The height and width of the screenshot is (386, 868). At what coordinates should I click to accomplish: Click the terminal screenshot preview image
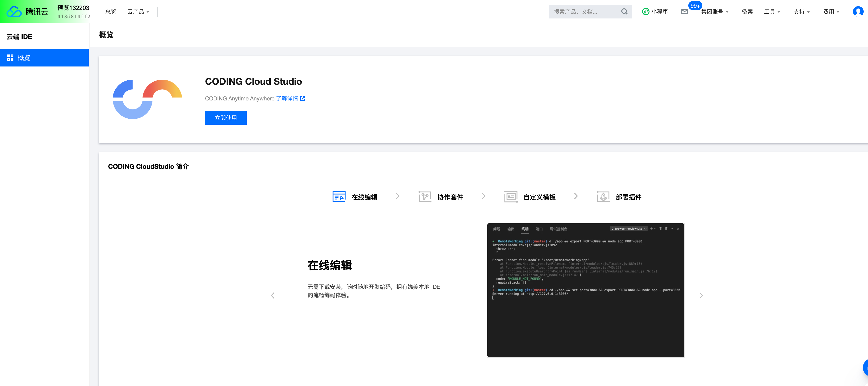coord(586,290)
